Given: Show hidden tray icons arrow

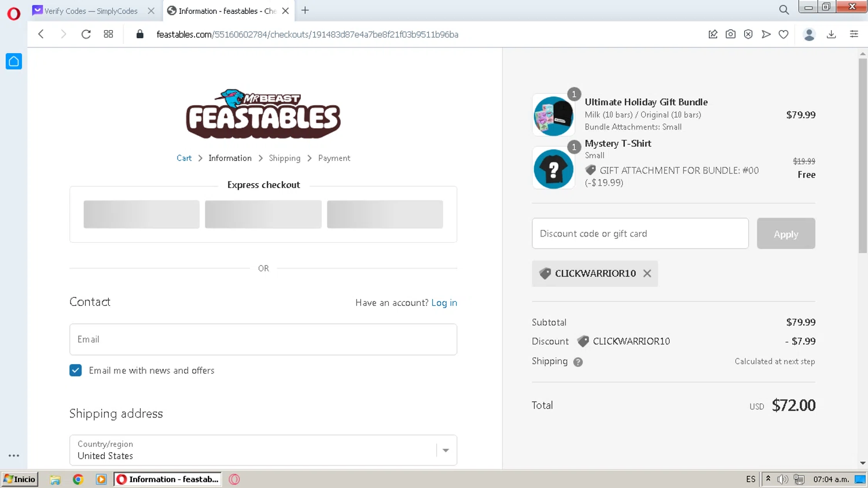Looking at the screenshot, I should click(768, 479).
